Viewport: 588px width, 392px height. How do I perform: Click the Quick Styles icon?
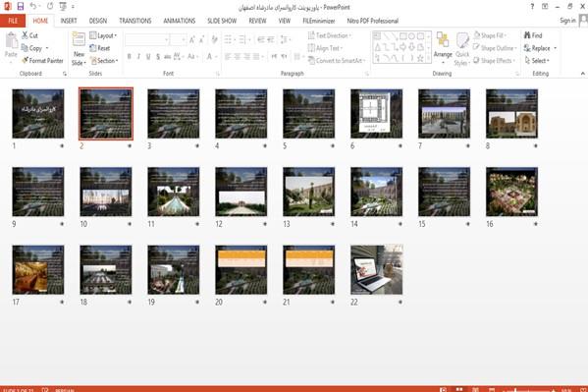[x=462, y=40]
